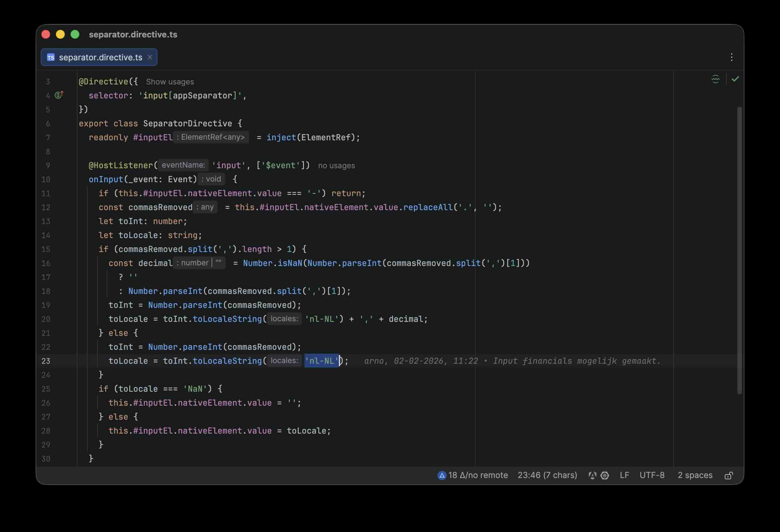The width and height of the screenshot is (780, 532).
Task: Click the window title separator.directive.ts
Action: [133, 35]
